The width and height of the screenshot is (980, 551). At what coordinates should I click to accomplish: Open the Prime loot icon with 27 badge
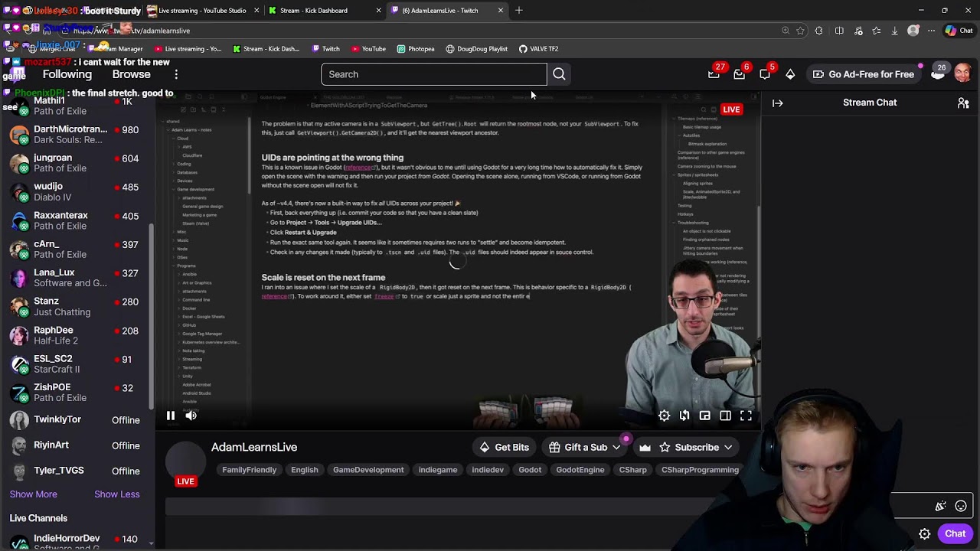click(x=714, y=74)
